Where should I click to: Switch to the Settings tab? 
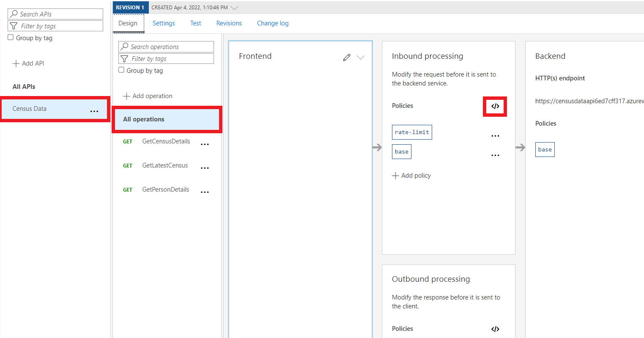coord(164,23)
